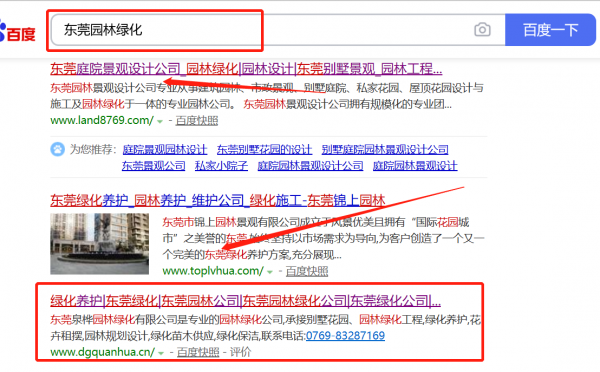
Task: Click the Baidu paw recommendation icon
Action: click(x=57, y=149)
